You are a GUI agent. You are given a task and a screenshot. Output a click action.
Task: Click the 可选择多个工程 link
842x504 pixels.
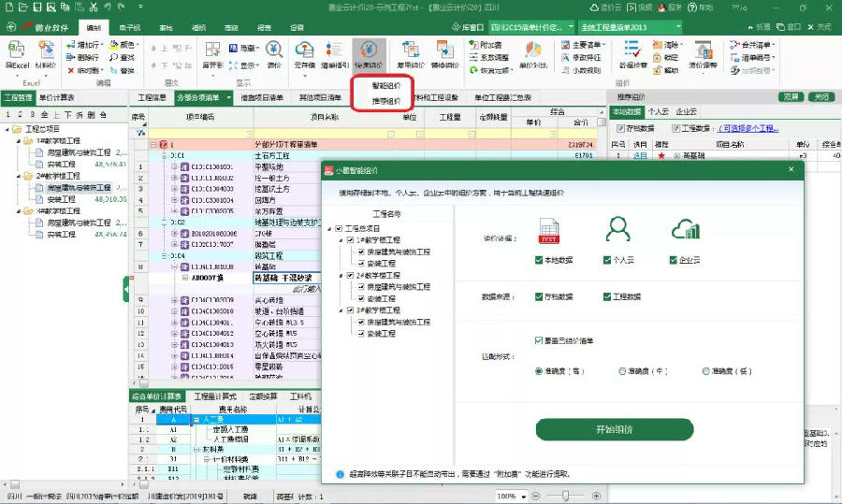click(x=754, y=127)
